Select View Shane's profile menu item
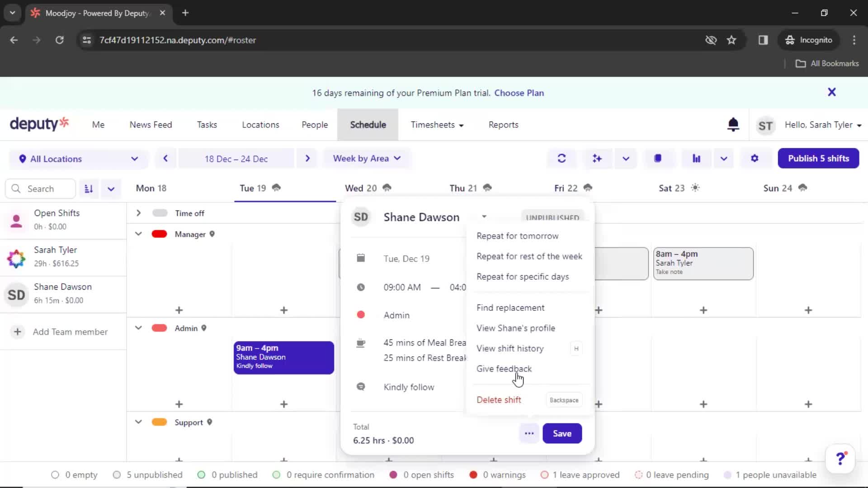This screenshot has height=488, width=868. (516, 328)
